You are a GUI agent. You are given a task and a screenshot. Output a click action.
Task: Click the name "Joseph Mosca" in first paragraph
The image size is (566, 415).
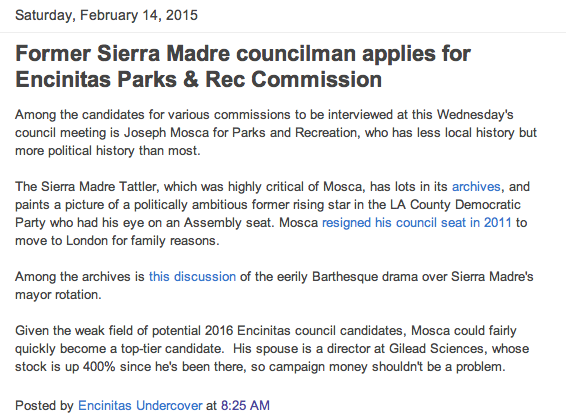[166, 132]
